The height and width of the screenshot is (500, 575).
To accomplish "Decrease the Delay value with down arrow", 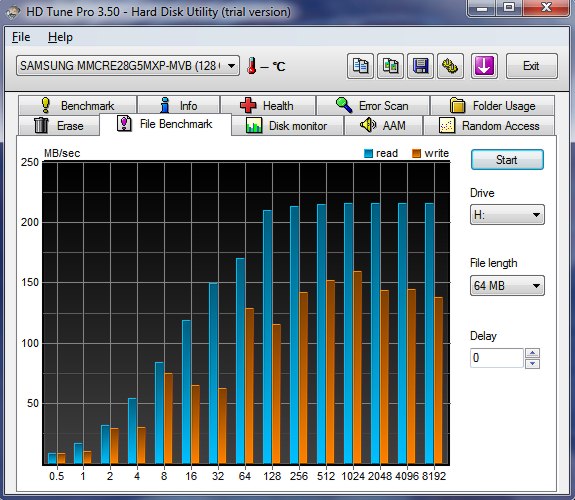I will (532, 363).
